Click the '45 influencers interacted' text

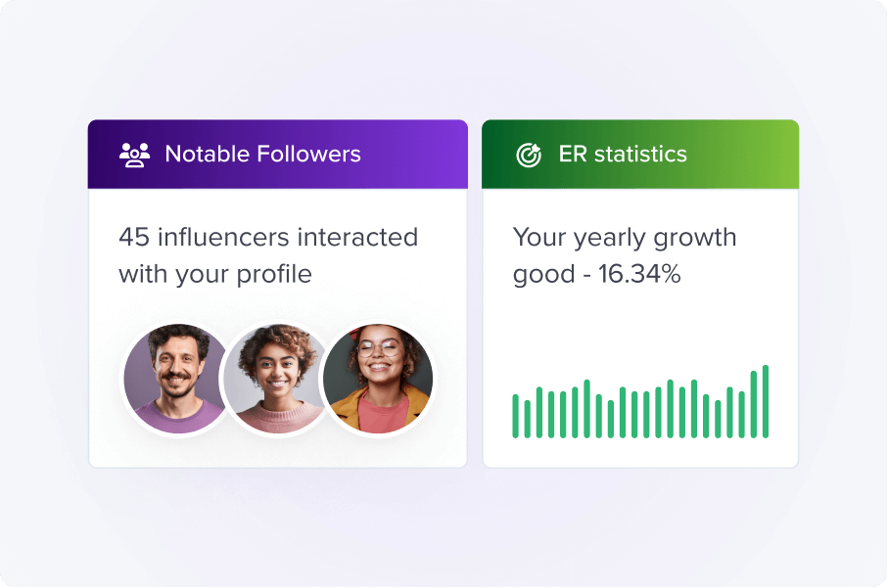(268, 238)
